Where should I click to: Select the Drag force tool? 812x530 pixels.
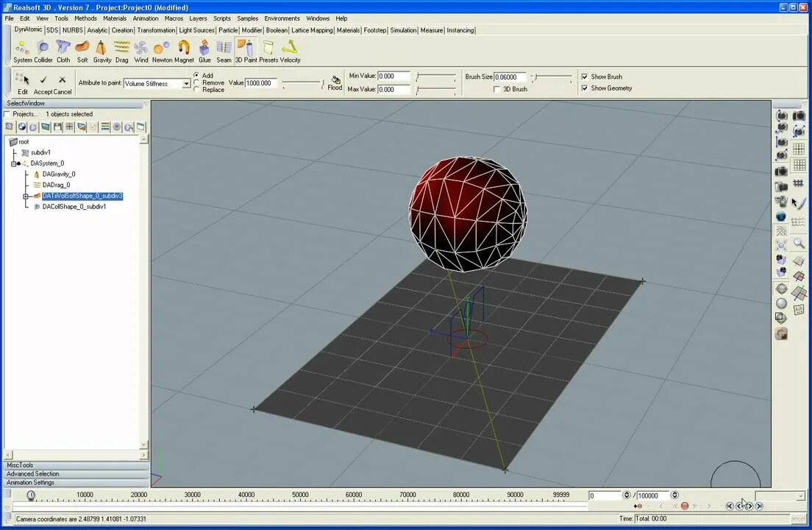(121, 52)
